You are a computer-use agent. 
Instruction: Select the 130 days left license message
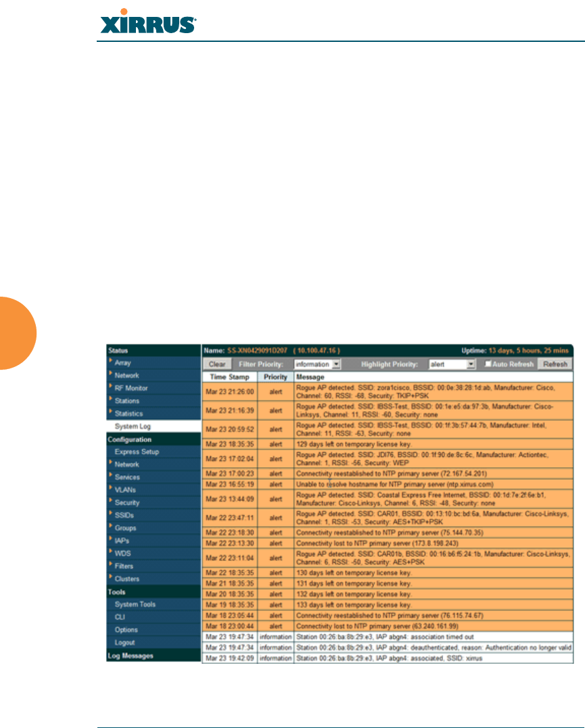(434, 573)
